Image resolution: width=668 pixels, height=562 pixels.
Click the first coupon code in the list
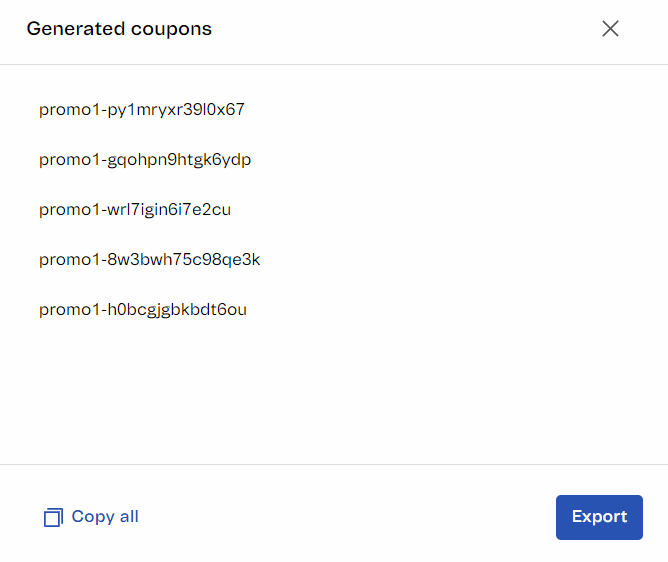click(x=142, y=110)
